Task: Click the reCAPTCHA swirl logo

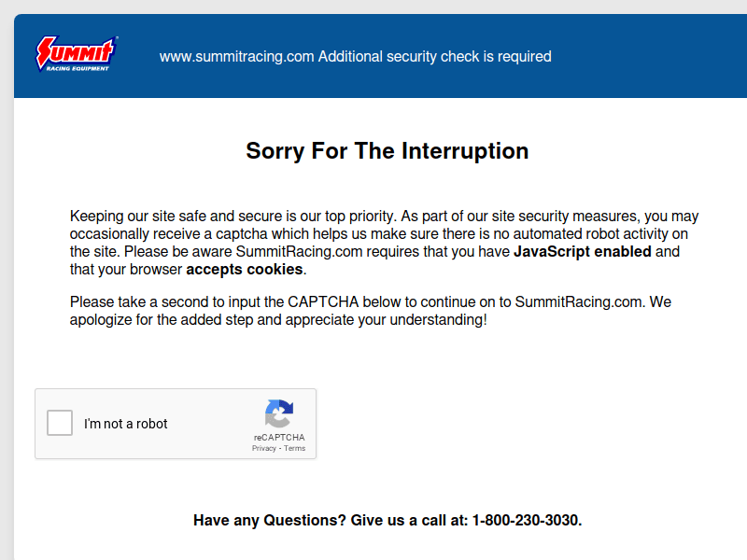Action: pos(278,413)
